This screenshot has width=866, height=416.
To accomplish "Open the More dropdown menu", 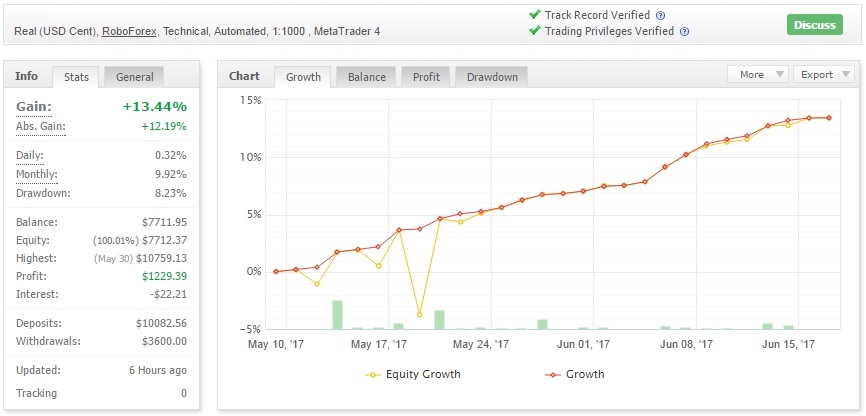I will (758, 74).
